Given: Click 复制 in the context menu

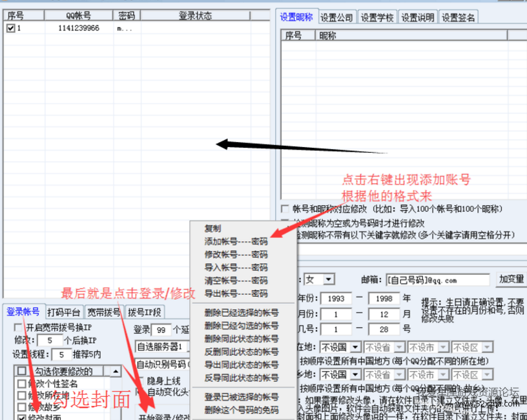Looking at the screenshot, I should click(x=212, y=228).
